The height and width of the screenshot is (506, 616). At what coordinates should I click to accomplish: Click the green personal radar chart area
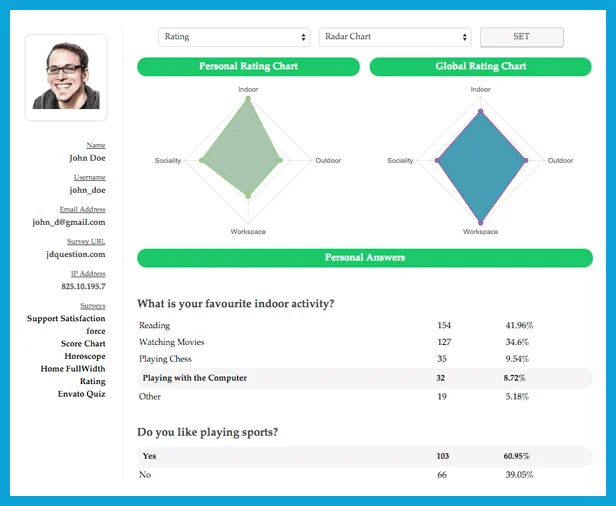[x=245, y=150]
